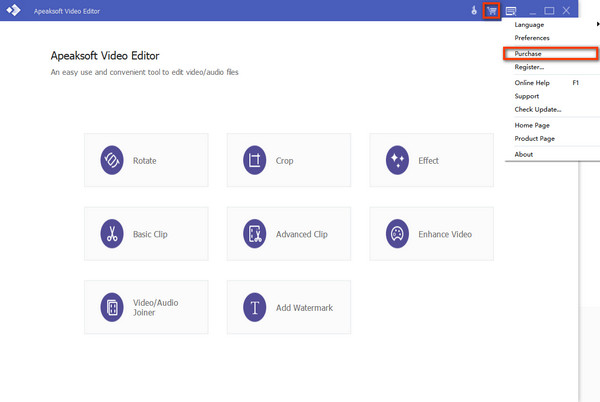The height and width of the screenshot is (402, 600).
Task: Maximize the Apeaksoft Video Editor window
Action: click(x=549, y=11)
